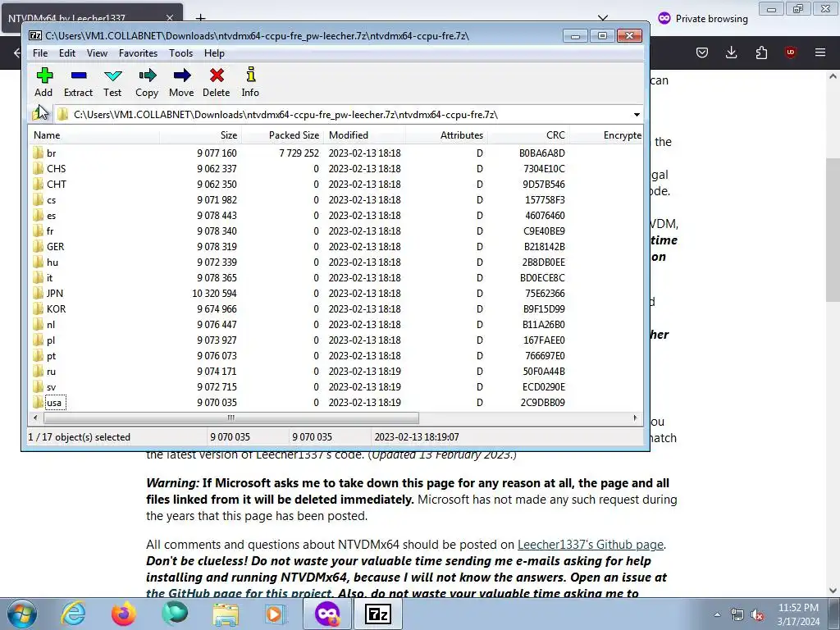The width and height of the screenshot is (840, 630).
Task: Open the Help menu
Action: [214, 53]
